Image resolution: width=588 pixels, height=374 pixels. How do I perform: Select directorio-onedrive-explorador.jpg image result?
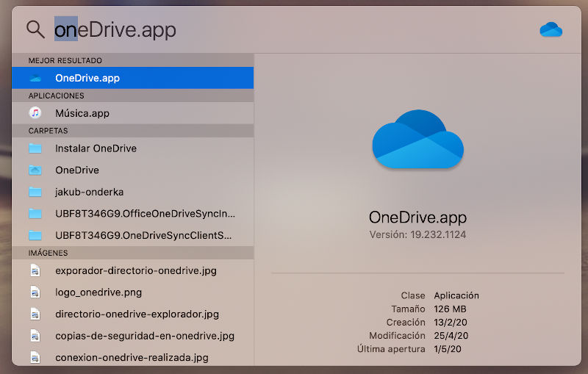(x=133, y=314)
